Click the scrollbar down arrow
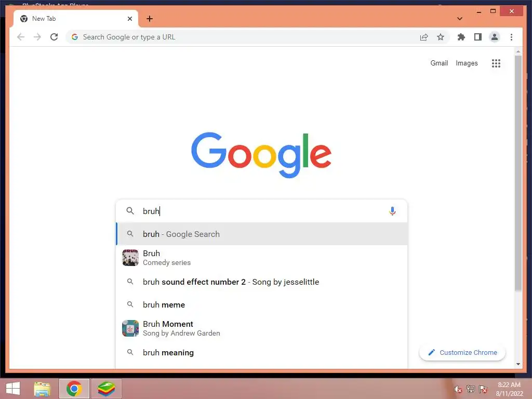Image resolution: width=532 pixels, height=399 pixels. [x=518, y=364]
